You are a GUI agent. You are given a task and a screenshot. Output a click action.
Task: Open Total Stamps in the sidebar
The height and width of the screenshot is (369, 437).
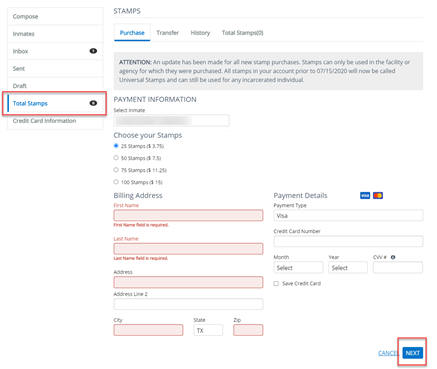click(x=55, y=103)
